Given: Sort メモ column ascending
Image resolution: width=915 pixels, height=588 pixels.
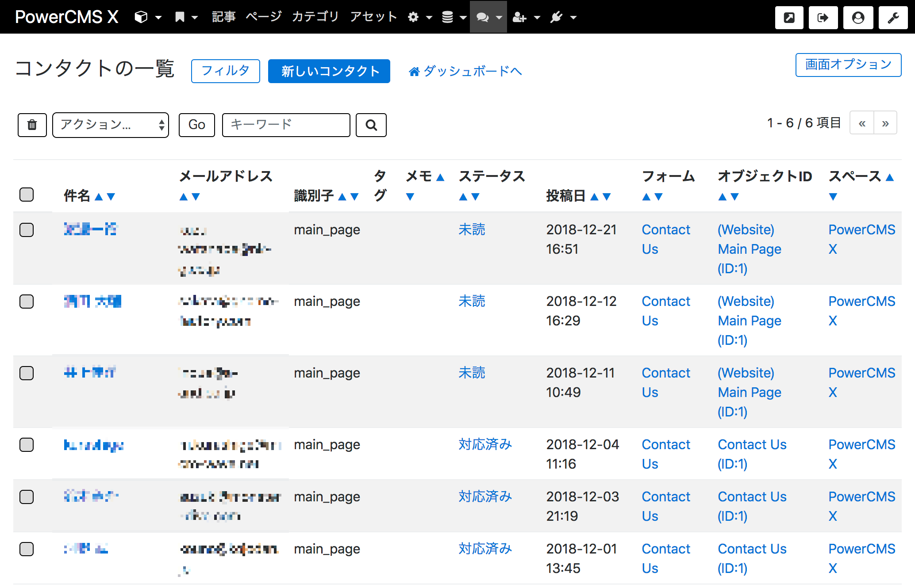Looking at the screenshot, I should pos(440,177).
